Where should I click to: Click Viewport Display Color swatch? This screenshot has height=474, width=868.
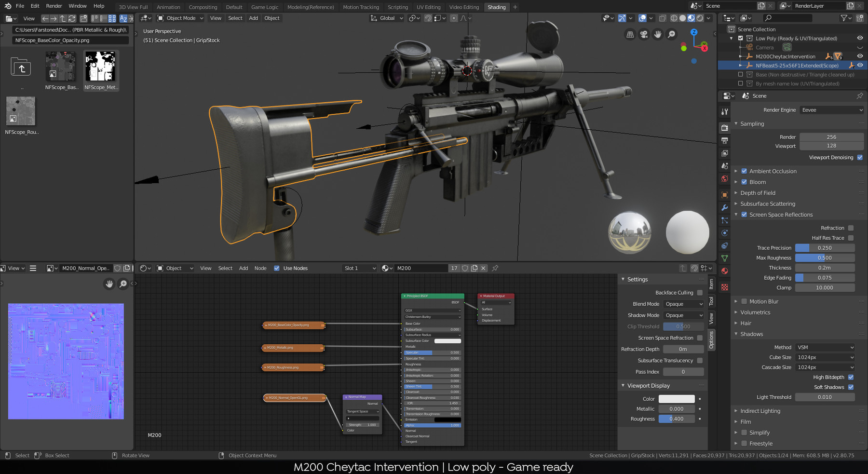[x=677, y=399]
